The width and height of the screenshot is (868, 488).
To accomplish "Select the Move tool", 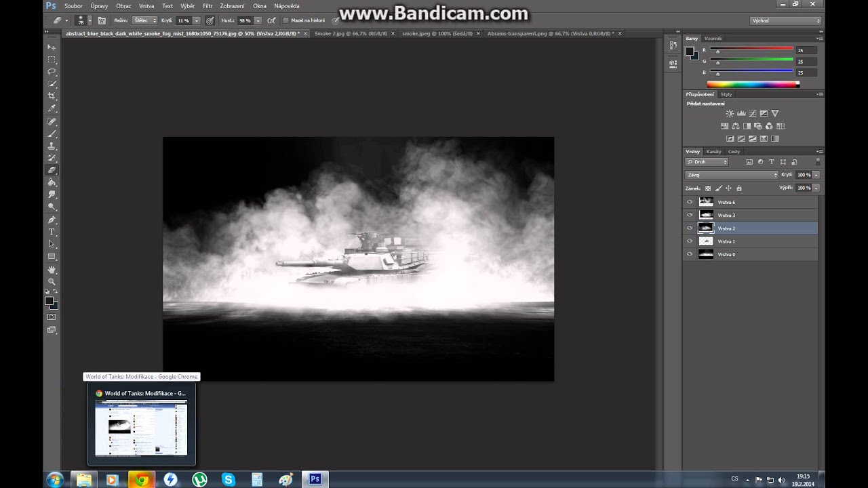I will (52, 47).
